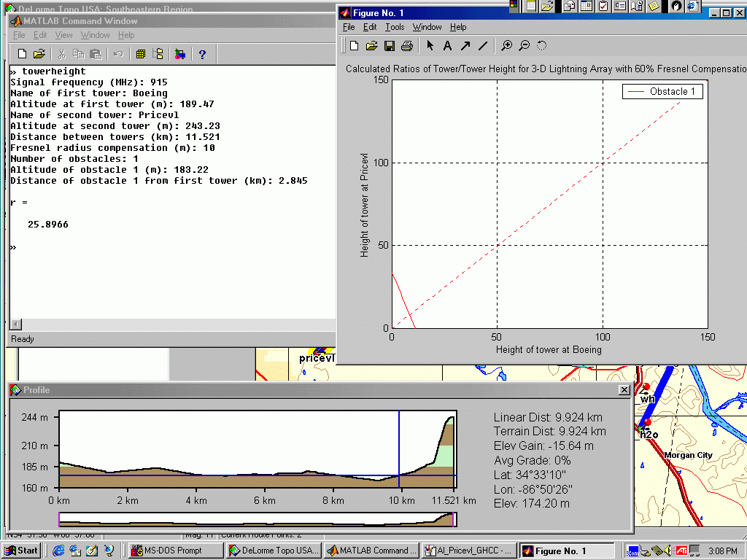Open Internet Explorer from the quick launch bar
The image size is (747, 560).
point(58,551)
